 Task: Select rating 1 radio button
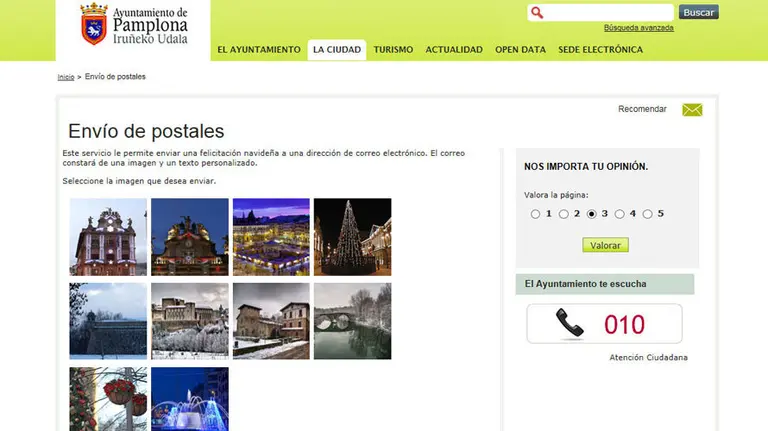[535, 214]
